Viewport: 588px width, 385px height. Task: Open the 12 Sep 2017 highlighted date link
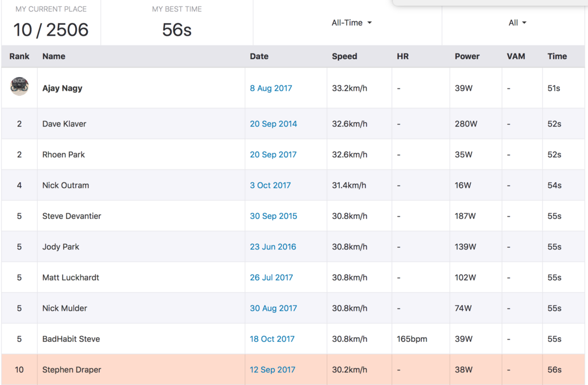273,370
